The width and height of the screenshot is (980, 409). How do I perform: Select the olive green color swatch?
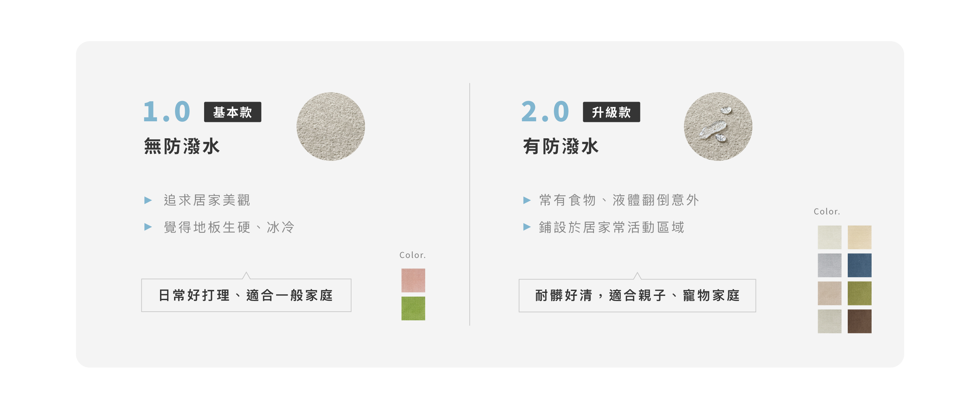(859, 293)
